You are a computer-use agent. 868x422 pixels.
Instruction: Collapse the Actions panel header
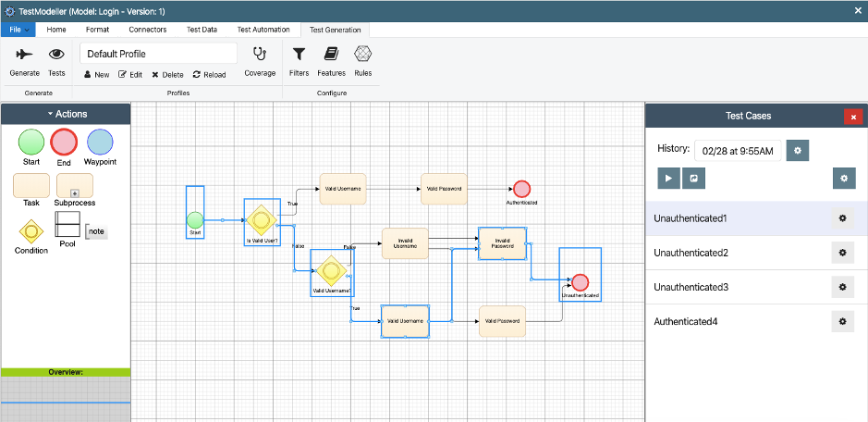coord(66,114)
